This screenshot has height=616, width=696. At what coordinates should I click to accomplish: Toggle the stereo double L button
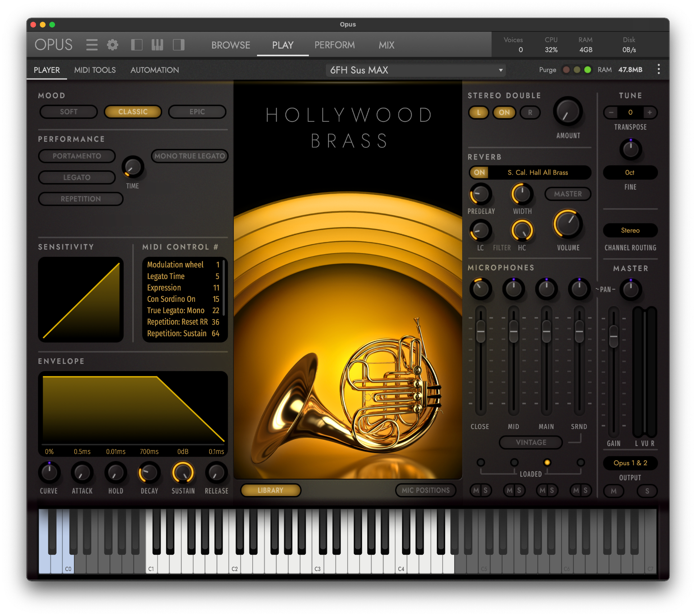[x=478, y=112]
